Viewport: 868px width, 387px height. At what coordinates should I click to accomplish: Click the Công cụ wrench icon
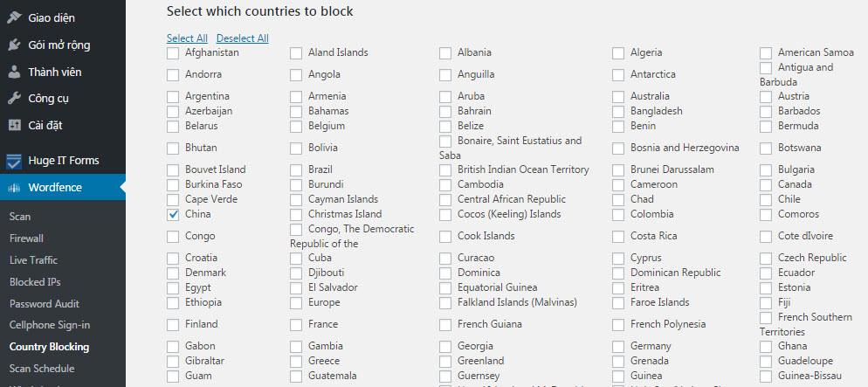click(x=14, y=99)
